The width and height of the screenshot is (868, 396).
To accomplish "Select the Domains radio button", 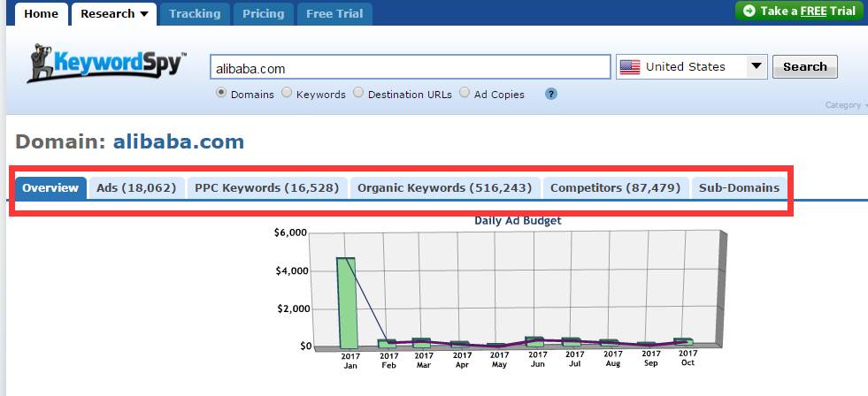I will click(221, 93).
